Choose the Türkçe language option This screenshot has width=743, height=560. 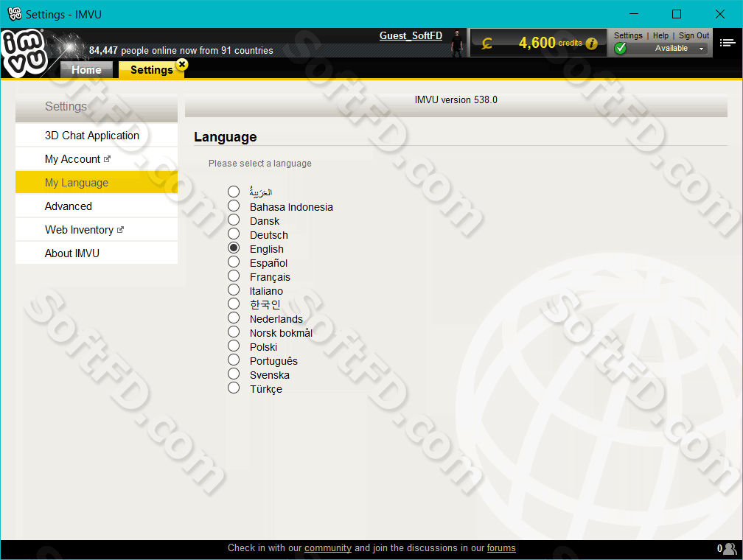(x=234, y=388)
